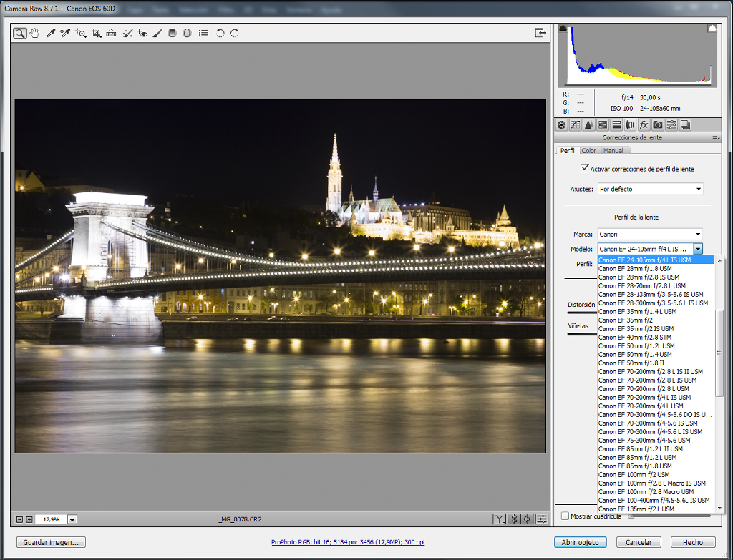Uncheck Activar correcciones de perfil de lente
733x560 pixels.
coord(584,168)
